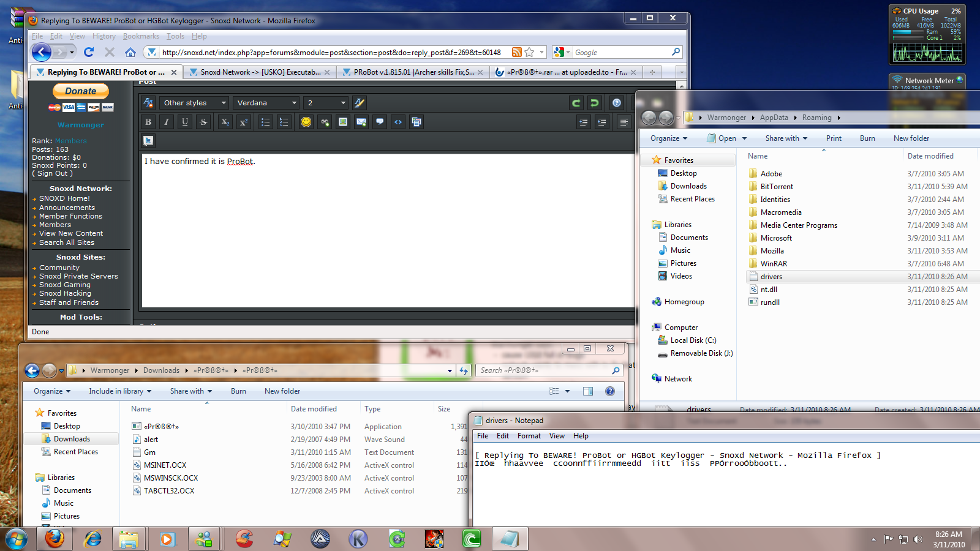
Task: Click the Firefox URL address field
Action: coord(331,52)
